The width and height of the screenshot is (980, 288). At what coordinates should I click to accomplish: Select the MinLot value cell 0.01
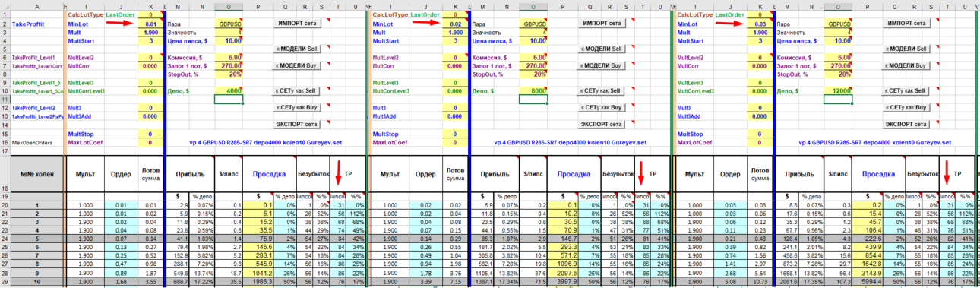(150, 24)
